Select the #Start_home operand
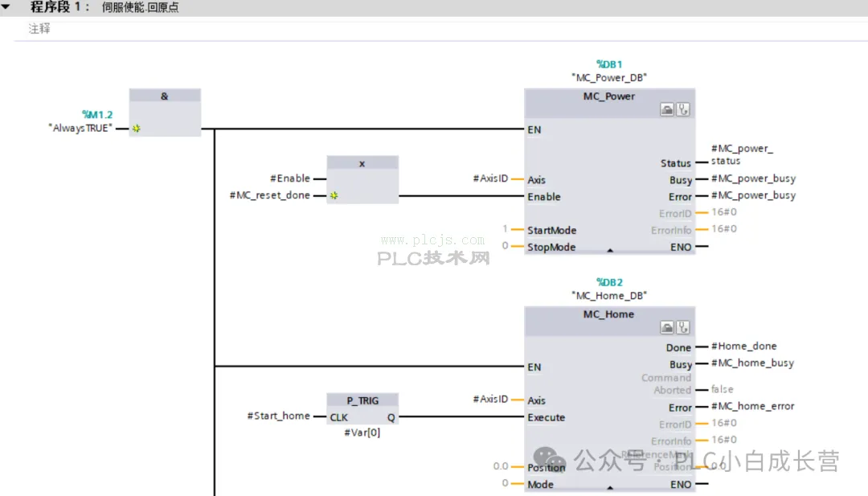The width and height of the screenshot is (868, 496). (x=278, y=416)
